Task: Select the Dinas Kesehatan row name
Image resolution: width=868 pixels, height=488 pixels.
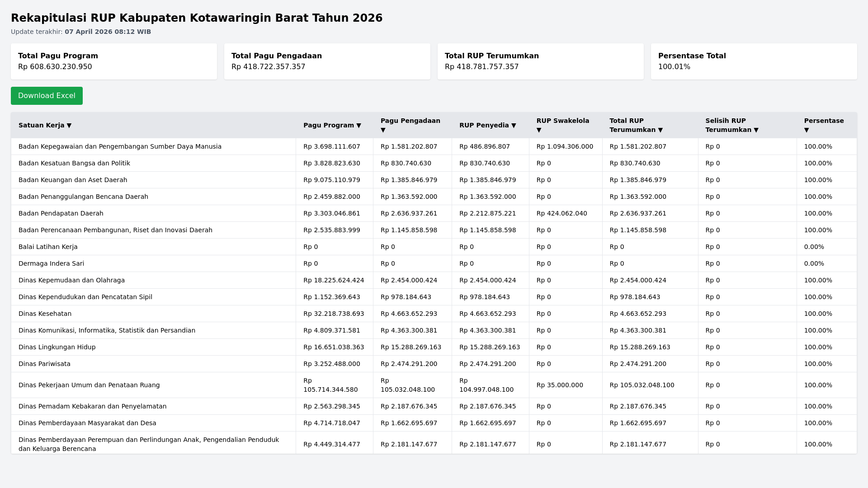Action: point(45,314)
